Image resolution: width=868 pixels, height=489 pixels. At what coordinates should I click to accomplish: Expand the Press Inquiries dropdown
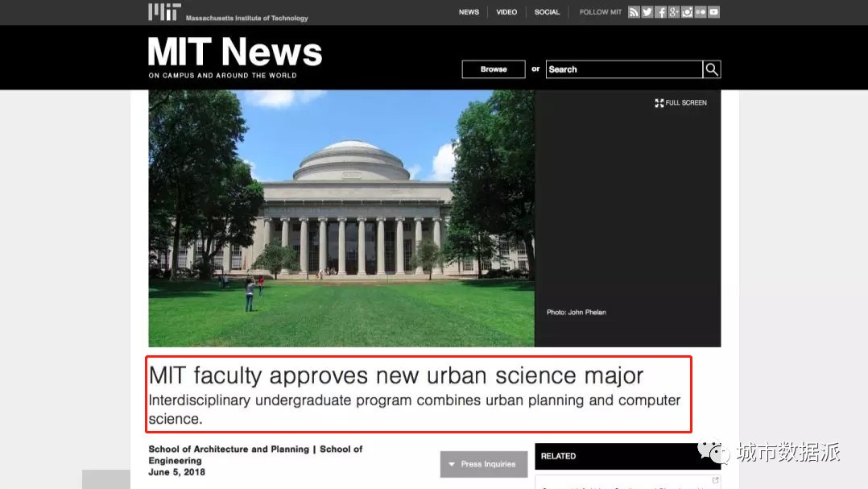pos(484,464)
